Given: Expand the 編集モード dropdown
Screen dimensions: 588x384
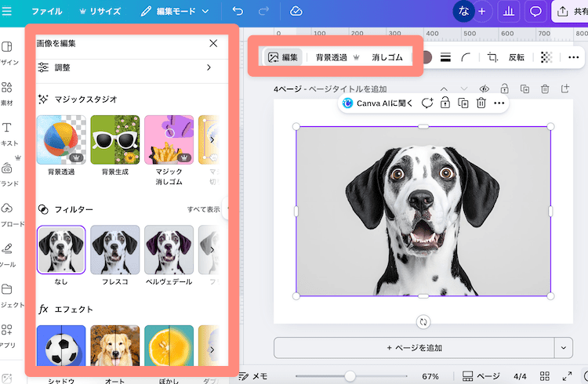Looking at the screenshot, I should tap(175, 12).
